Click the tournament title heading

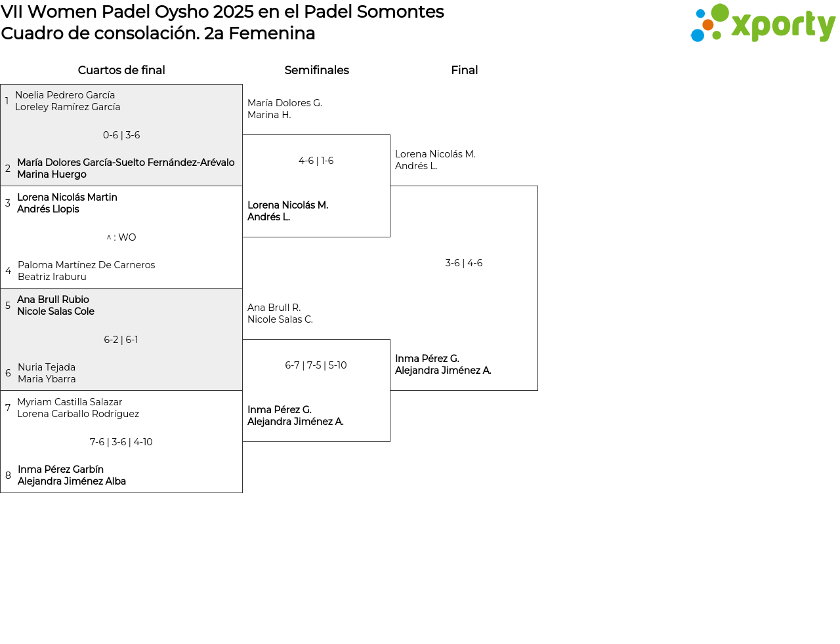tap(222, 12)
